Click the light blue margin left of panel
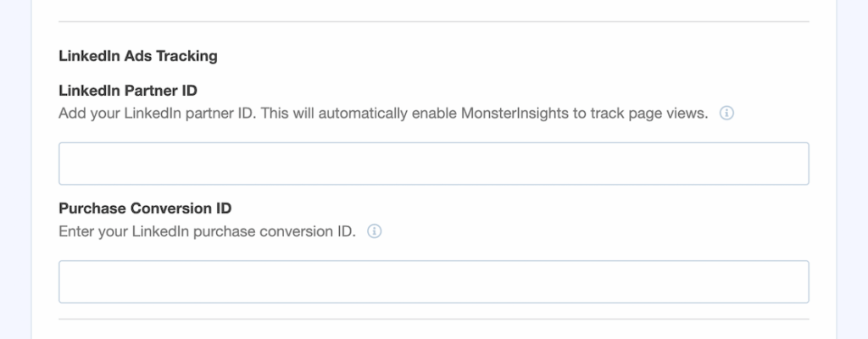Image resolution: width=868 pixels, height=339 pixels. tap(15, 169)
